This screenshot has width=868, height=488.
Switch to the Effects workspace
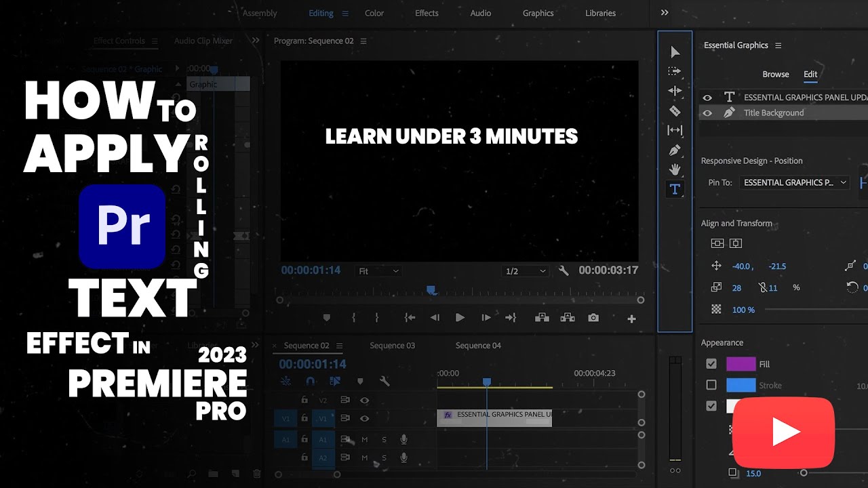point(427,14)
